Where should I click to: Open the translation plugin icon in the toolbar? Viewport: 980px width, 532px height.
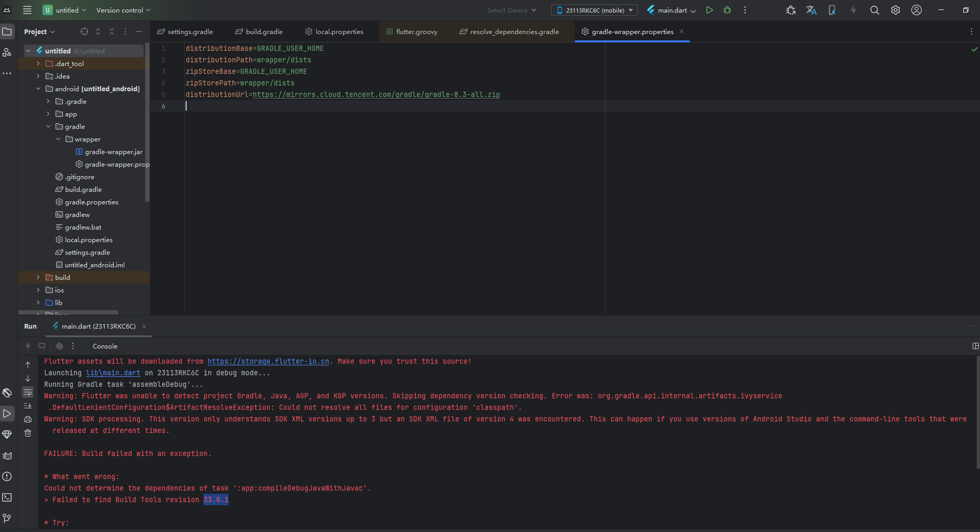click(811, 10)
